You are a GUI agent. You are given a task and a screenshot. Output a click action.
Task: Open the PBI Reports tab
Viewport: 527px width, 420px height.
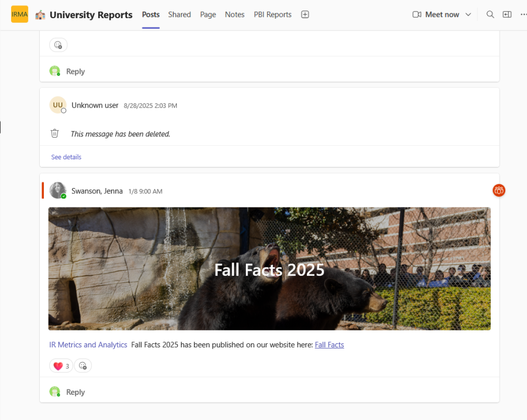(x=272, y=15)
